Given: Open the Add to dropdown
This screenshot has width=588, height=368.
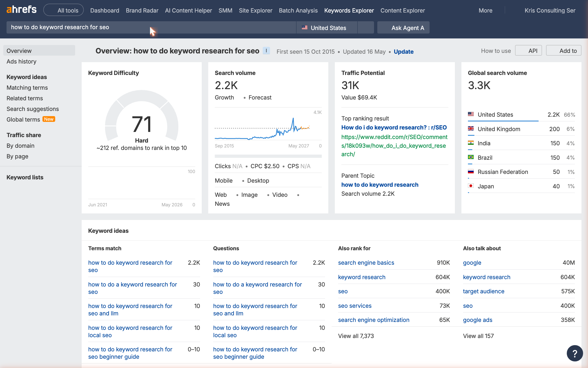Looking at the screenshot, I should click(x=564, y=51).
